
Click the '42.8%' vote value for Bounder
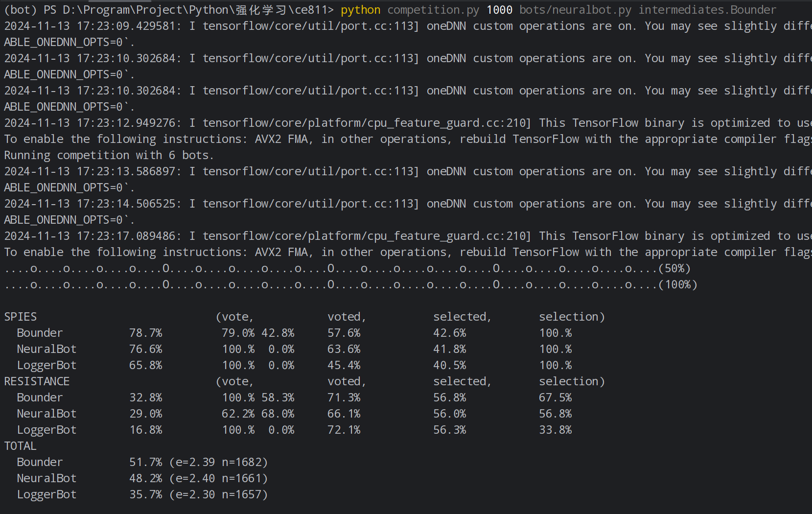(278, 333)
